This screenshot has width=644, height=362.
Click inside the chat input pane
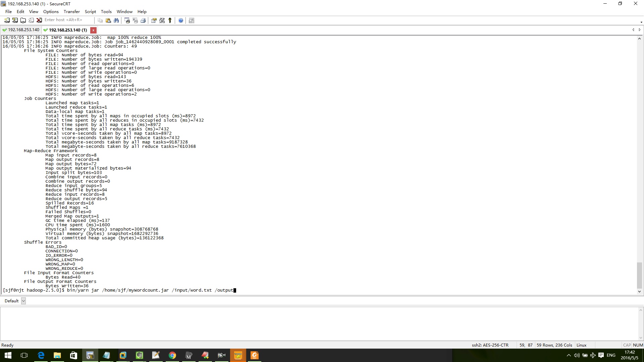(319, 323)
